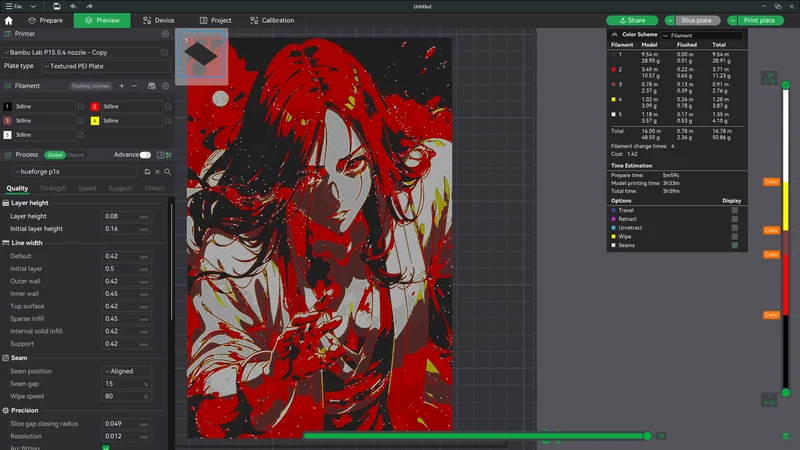Switch to Prepare tab
This screenshot has height=450, width=800.
point(46,20)
